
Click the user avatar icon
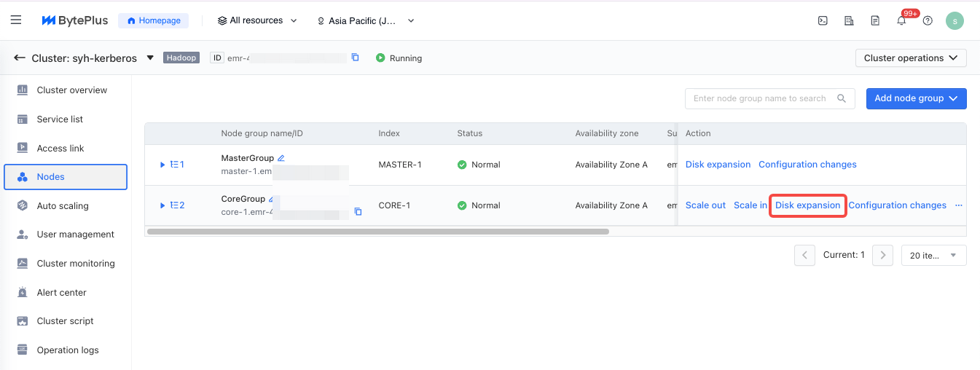click(x=954, y=21)
